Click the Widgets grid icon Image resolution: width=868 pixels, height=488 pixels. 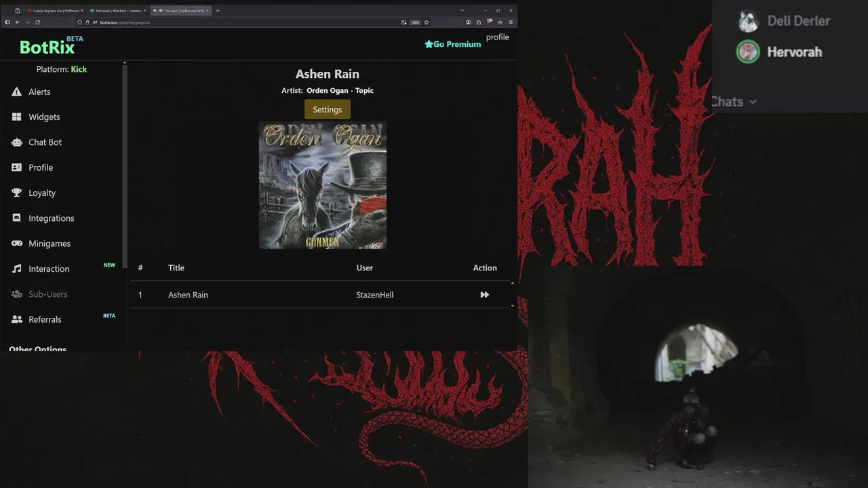17,117
